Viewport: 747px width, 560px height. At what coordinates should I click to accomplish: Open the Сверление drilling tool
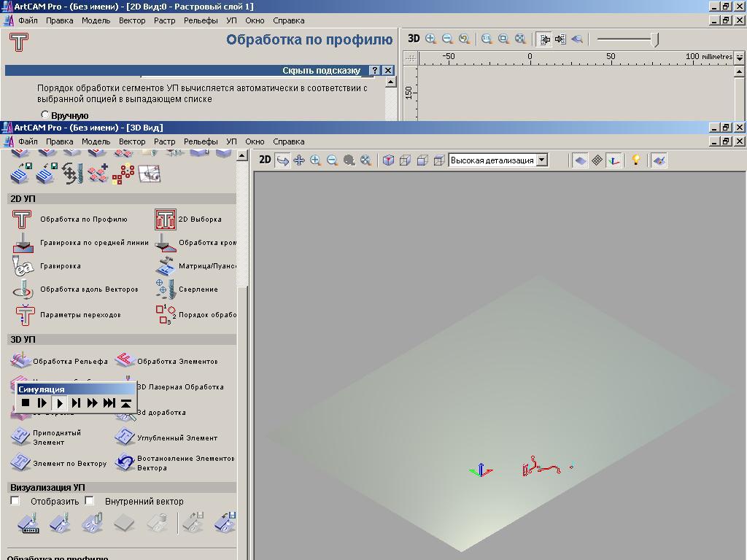coord(186,289)
